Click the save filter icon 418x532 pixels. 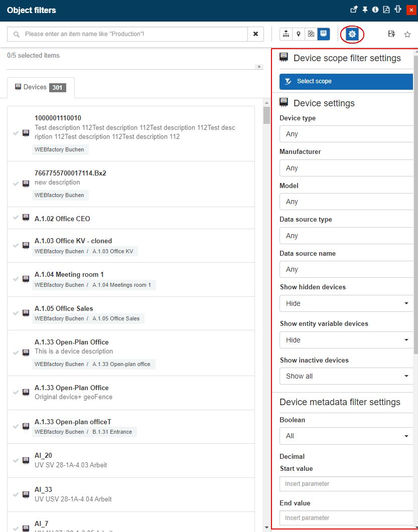tap(392, 34)
